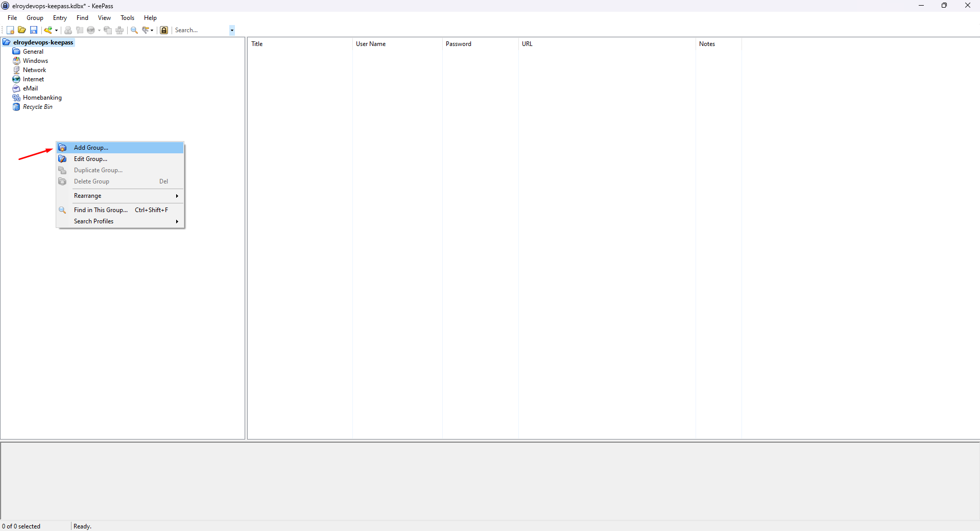Select the elroydevops-keepass root group
Viewport: 980px width, 531px height.
(43, 42)
